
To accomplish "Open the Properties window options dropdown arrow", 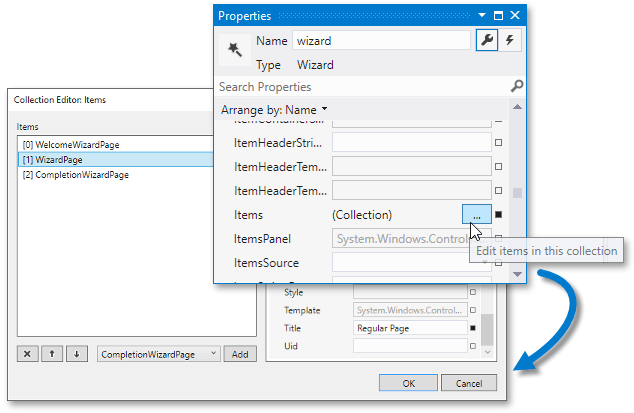I will [482, 15].
